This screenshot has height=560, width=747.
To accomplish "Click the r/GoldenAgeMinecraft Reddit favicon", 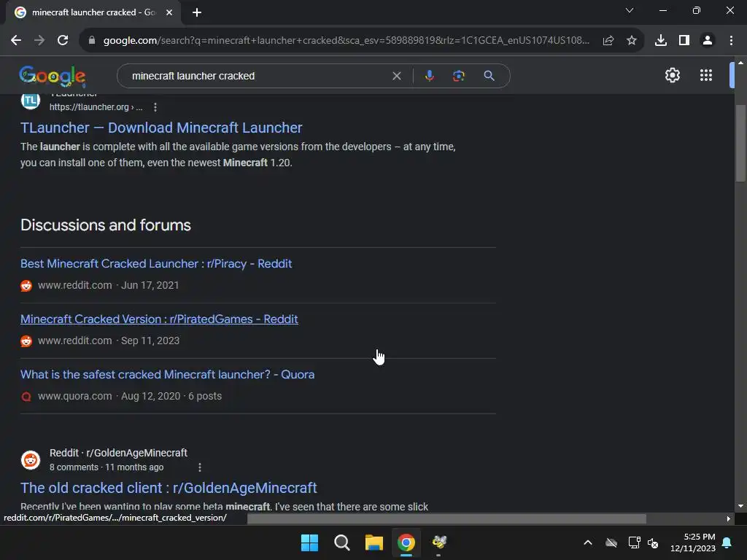I will (31, 460).
